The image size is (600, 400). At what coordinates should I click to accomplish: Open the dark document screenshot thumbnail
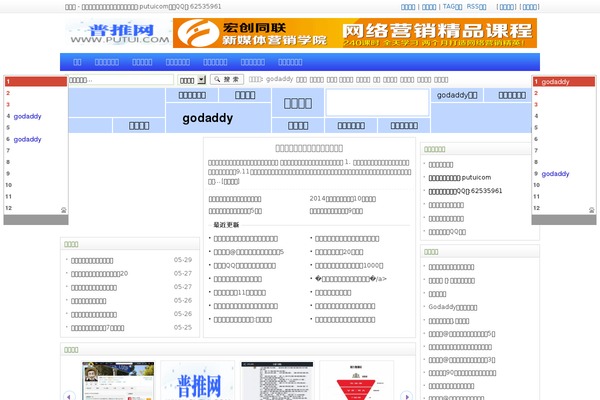pos(277,381)
